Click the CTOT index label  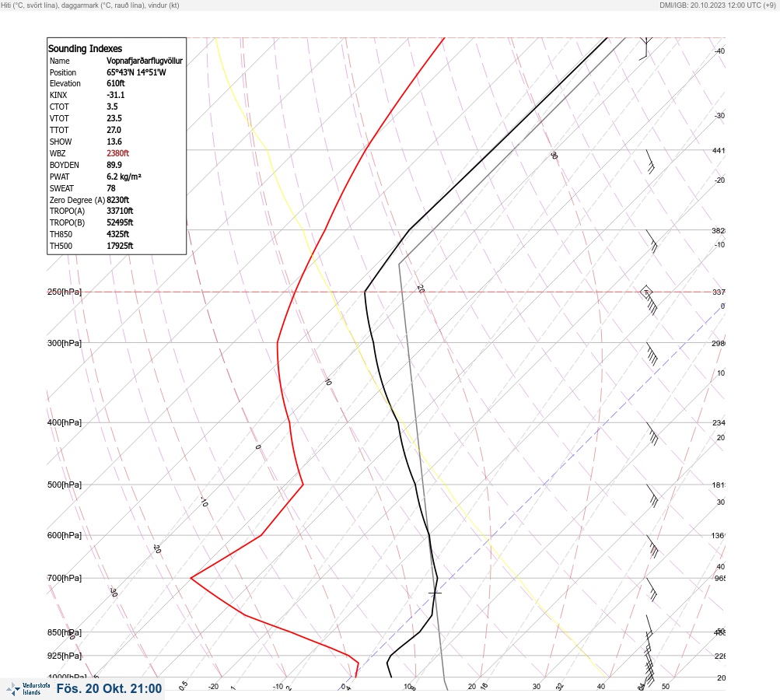pyautogui.click(x=59, y=107)
